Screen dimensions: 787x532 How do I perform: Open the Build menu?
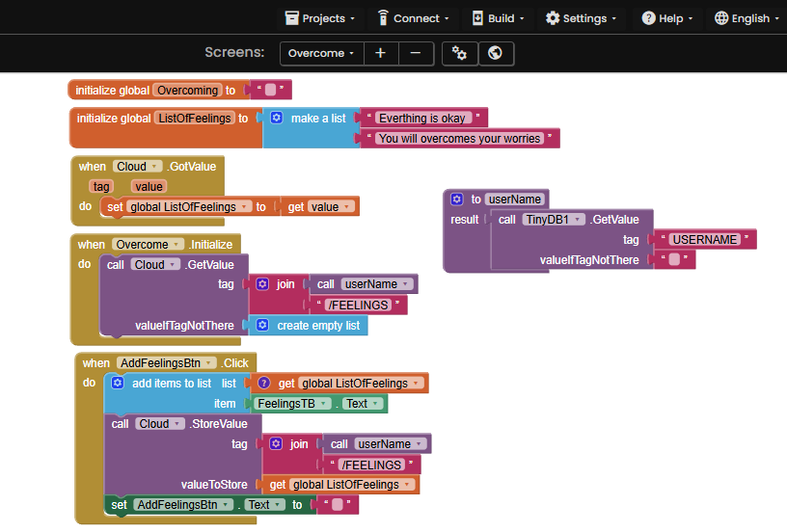(x=498, y=18)
